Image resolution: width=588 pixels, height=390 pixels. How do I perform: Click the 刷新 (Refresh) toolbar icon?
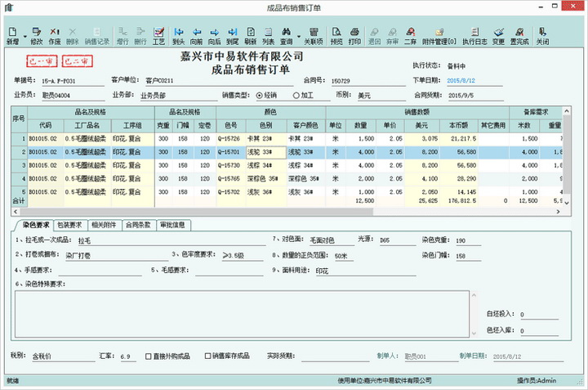point(250,34)
